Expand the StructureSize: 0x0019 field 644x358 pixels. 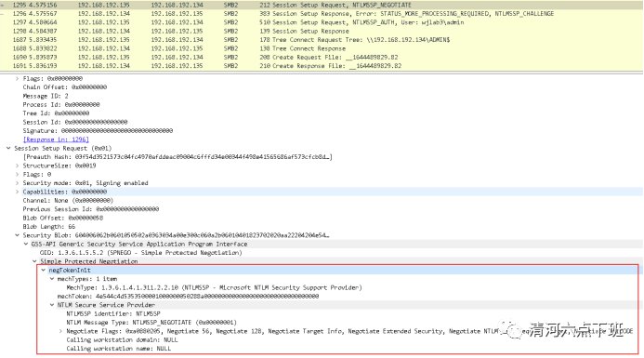pyautogui.click(x=17, y=166)
